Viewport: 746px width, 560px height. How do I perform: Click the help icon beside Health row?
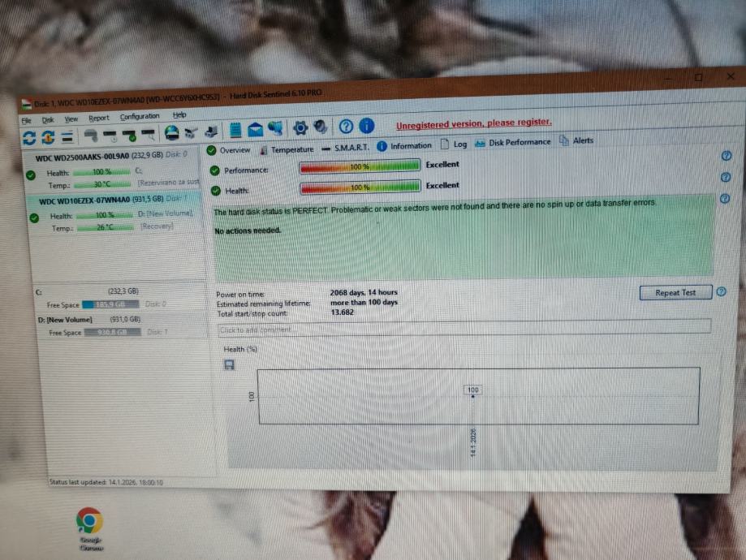725,177
